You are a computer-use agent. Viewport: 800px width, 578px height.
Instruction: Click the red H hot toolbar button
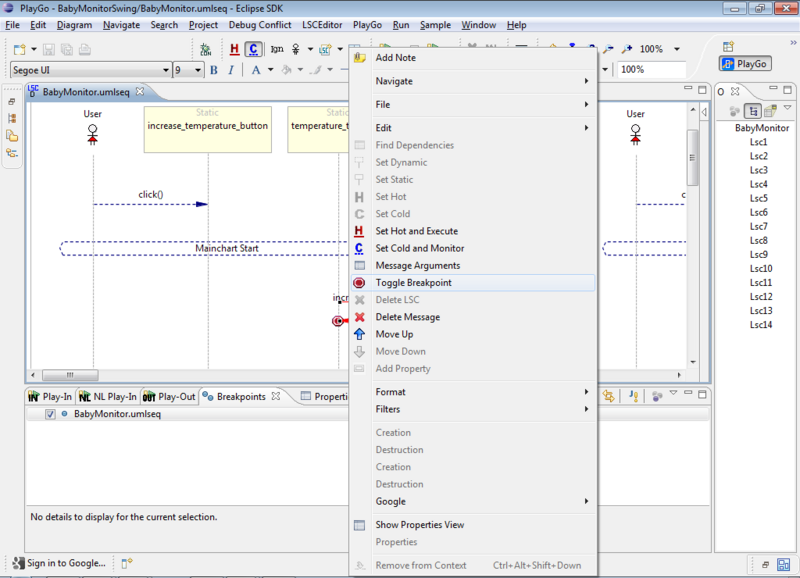pyautogui.click(x=234, y=49)
